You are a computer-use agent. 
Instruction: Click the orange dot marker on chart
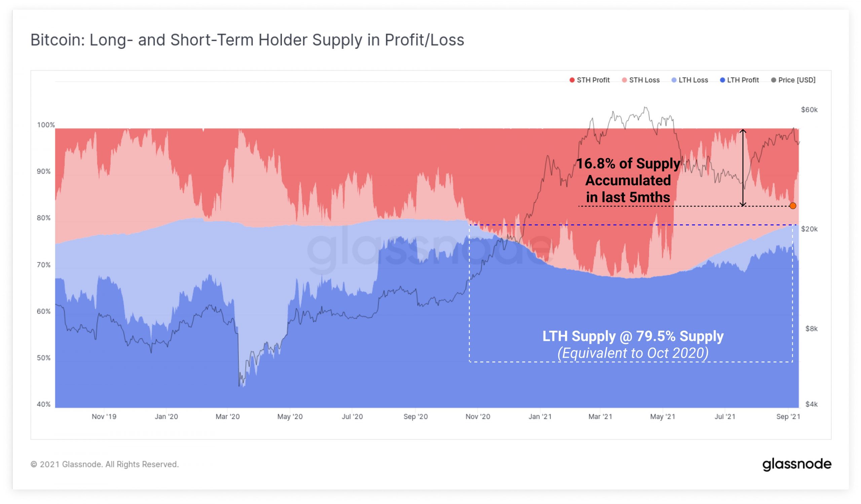793,206
